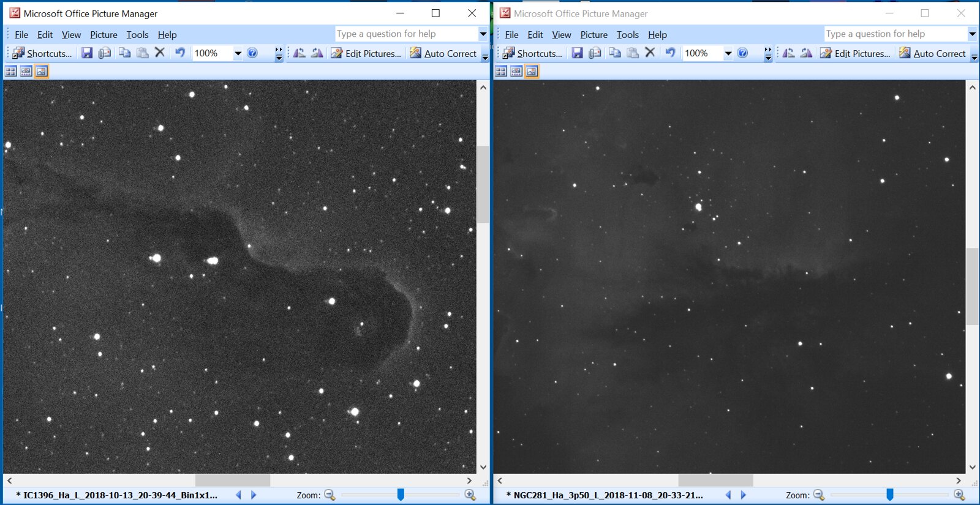Switch right window to Thumbnail view
Viewport: 980px width, 505px height.
tap(501, 72)
